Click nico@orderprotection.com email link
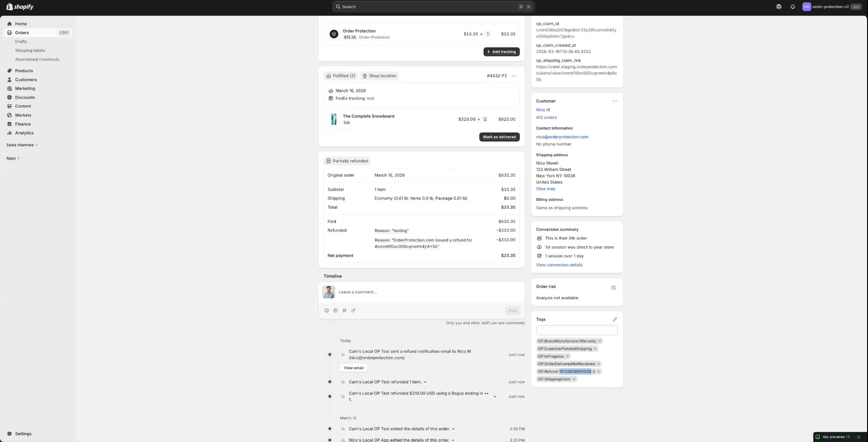Viewport: 868px width, 442px height. [562, 137]
